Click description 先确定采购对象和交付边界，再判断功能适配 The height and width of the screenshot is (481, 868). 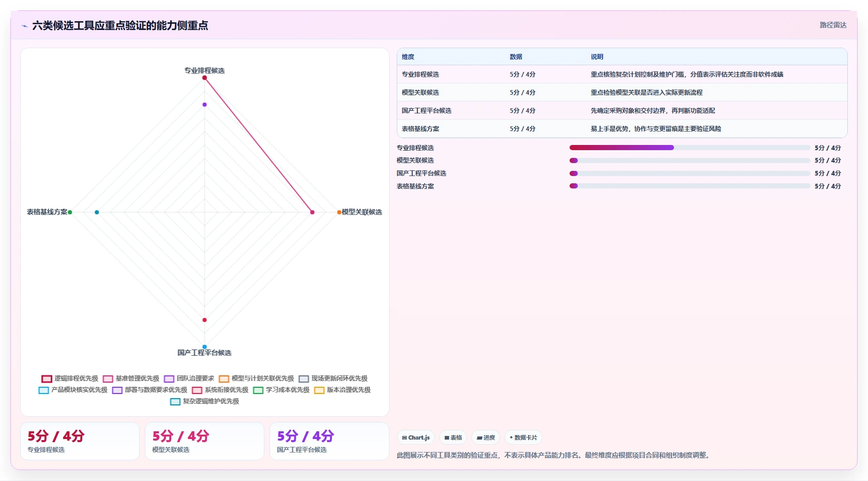(x=653, y=111)
